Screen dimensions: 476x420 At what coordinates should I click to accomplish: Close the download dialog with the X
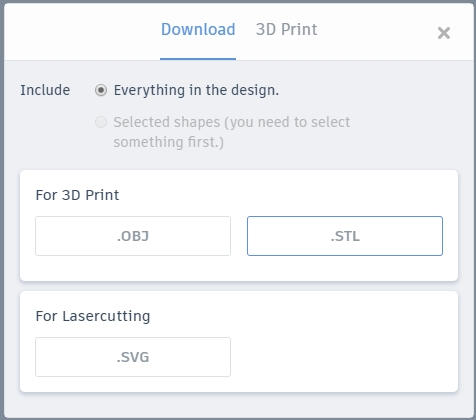pos(444,33)
